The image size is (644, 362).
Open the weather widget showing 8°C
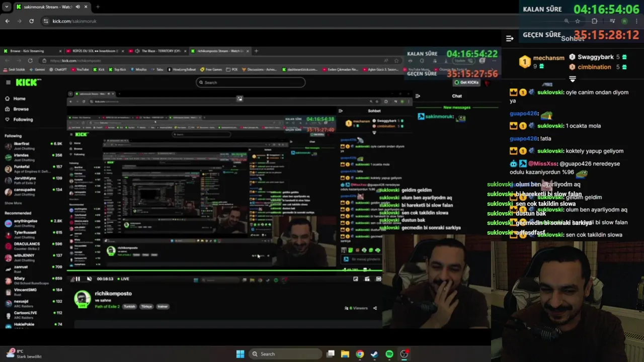coord(24,354)
